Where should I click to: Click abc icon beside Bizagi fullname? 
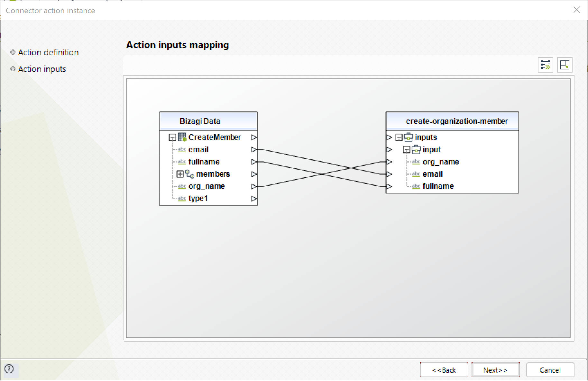182,162
